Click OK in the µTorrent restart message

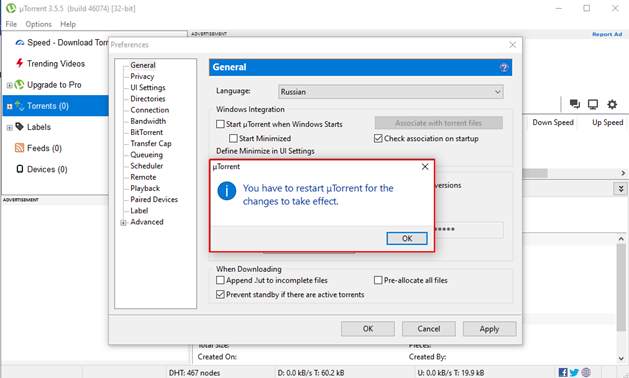coord(407,238)
